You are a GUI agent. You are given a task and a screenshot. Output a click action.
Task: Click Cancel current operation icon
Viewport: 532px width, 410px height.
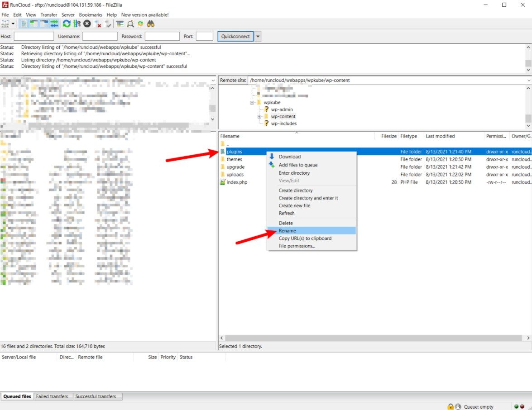click(87, 24)
